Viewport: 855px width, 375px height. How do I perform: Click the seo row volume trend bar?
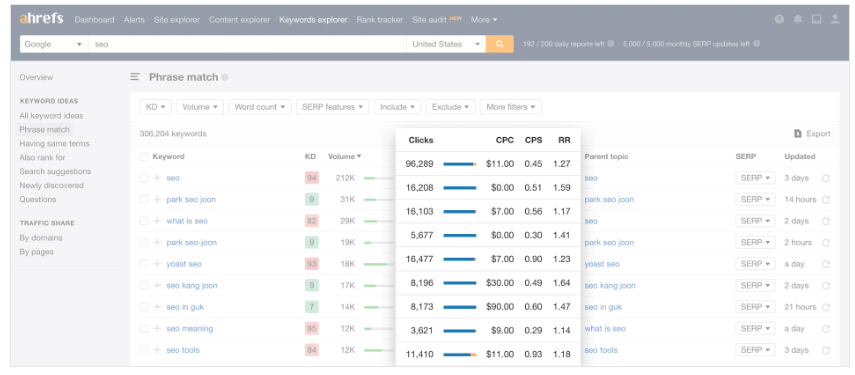(378, 178)
